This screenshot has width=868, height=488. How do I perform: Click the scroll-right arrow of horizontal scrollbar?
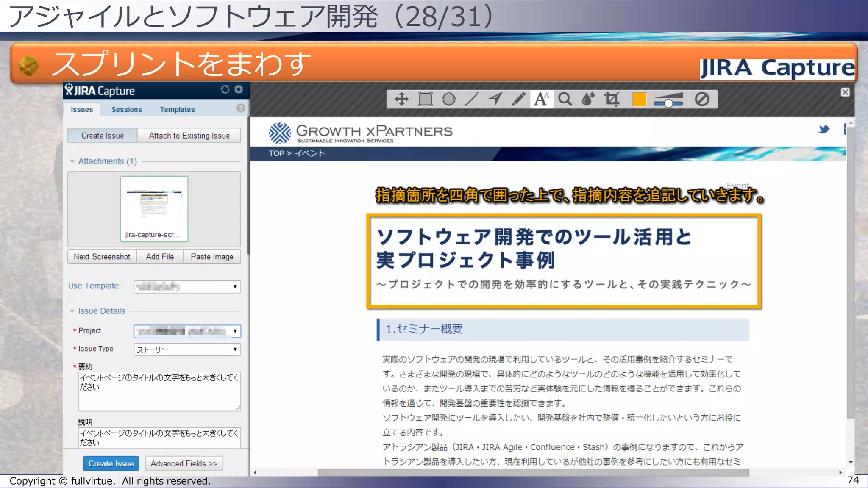pos(840,472)
